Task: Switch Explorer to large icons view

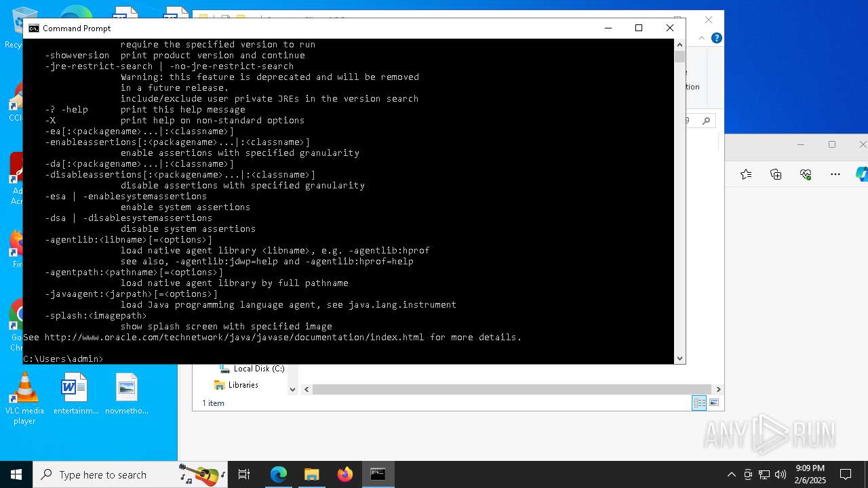Action: click(713, 403)
